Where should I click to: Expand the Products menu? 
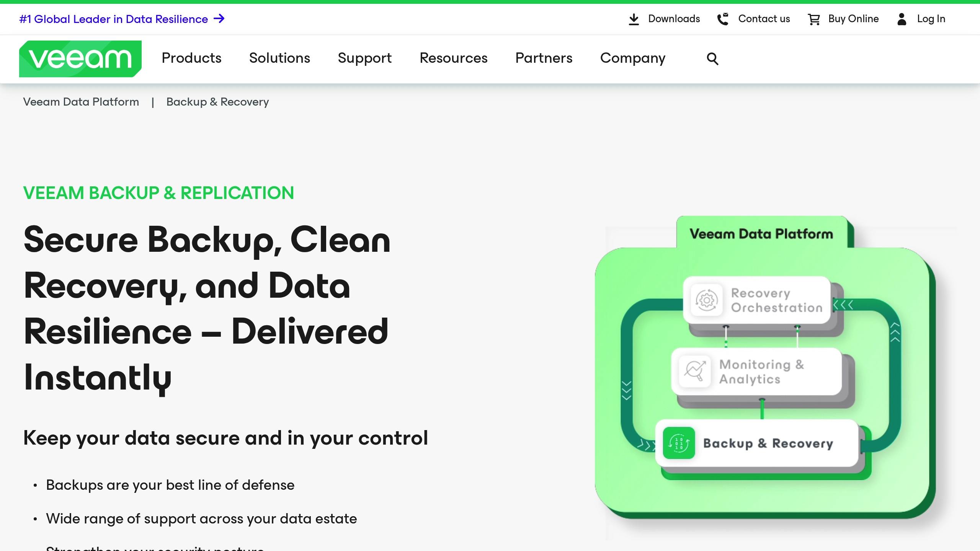[x=191, y=59]
